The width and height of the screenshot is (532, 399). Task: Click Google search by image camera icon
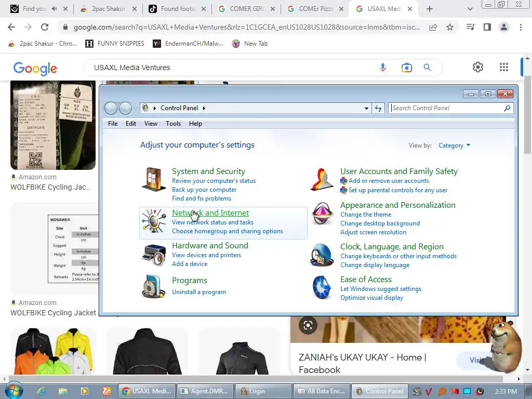[406, 68]
